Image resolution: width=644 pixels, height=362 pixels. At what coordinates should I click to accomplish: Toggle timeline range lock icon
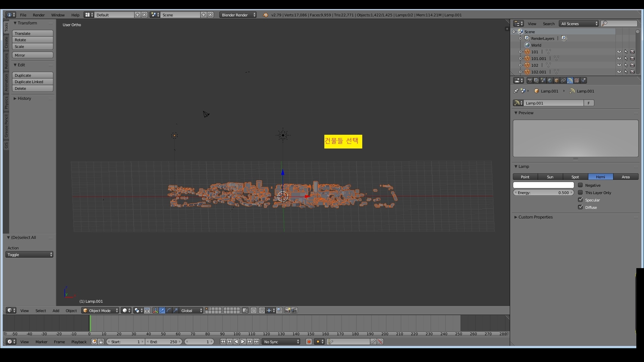click(101, 342)
